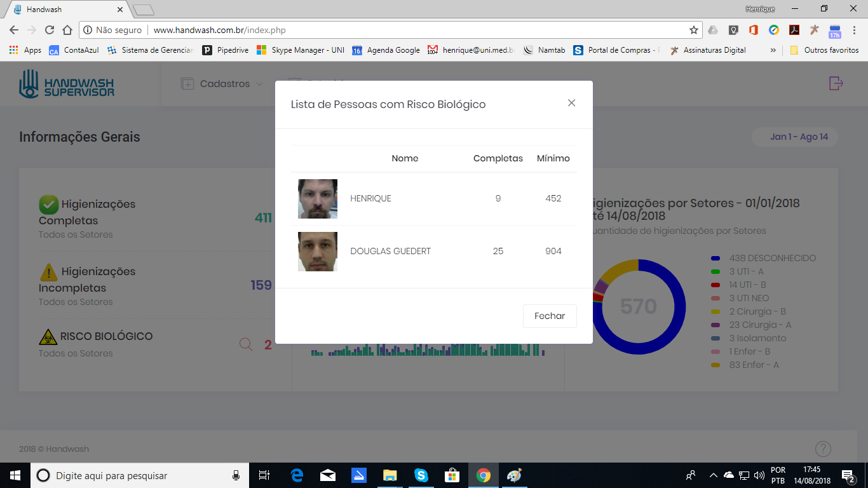Screen dimensions: 868x488
Task: Open the Chrome three-dot menu
Action: tap(853, 30)
